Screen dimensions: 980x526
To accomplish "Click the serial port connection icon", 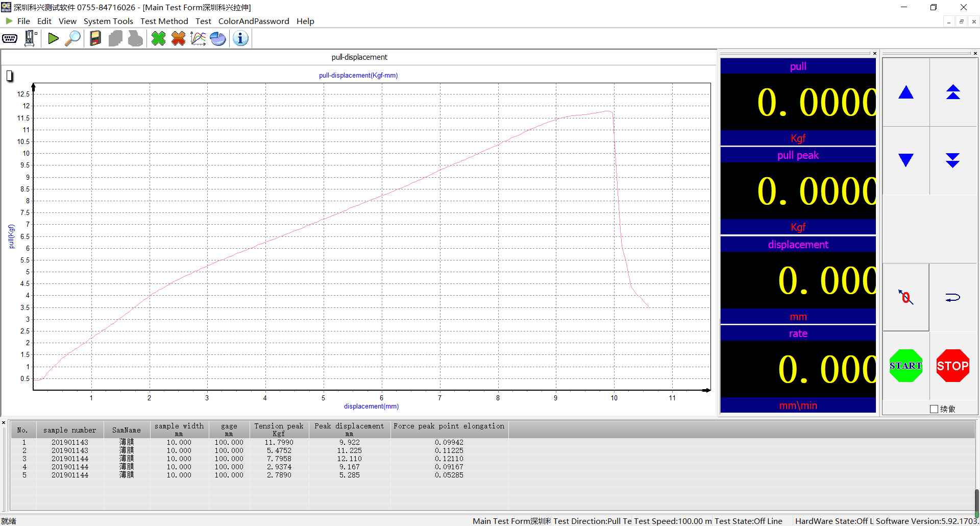I will point(10,39).
